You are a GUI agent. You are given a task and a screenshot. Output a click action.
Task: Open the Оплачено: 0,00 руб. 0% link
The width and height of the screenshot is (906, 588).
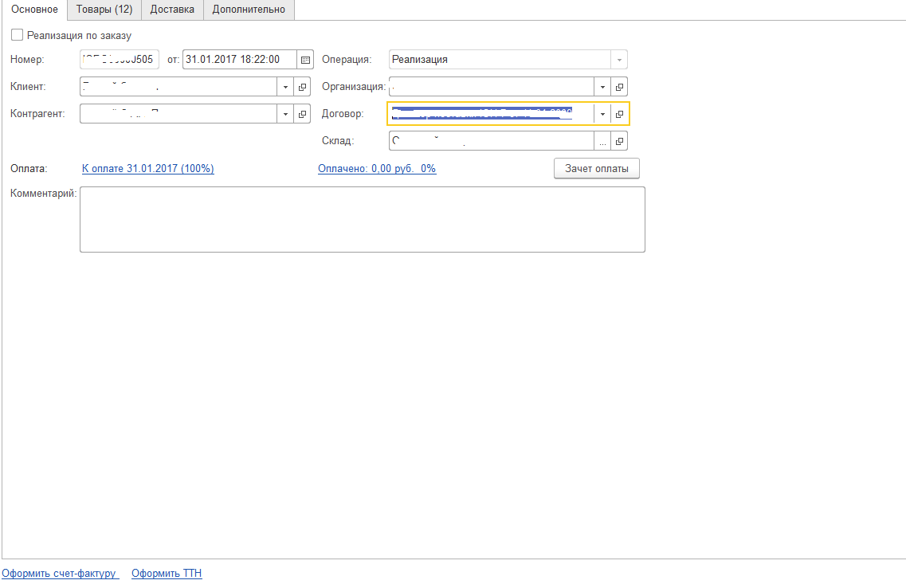pyautogui.click(x=377, y=169)
